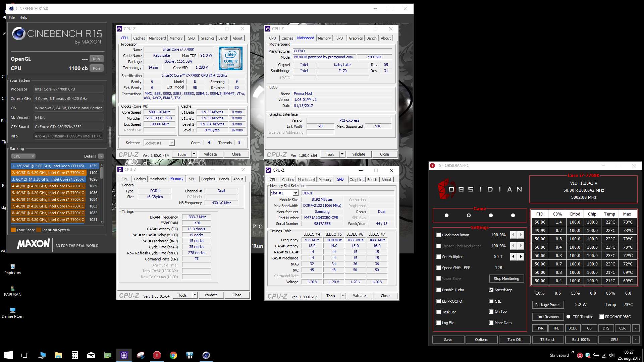Open Google Chrome from the taskbar

pyautogui.click(x=173, y=355)
